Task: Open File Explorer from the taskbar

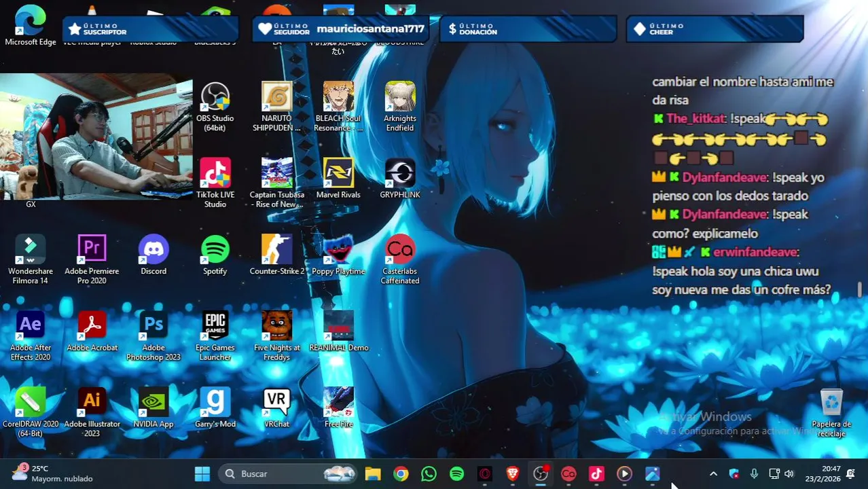Action: point(373,473)
